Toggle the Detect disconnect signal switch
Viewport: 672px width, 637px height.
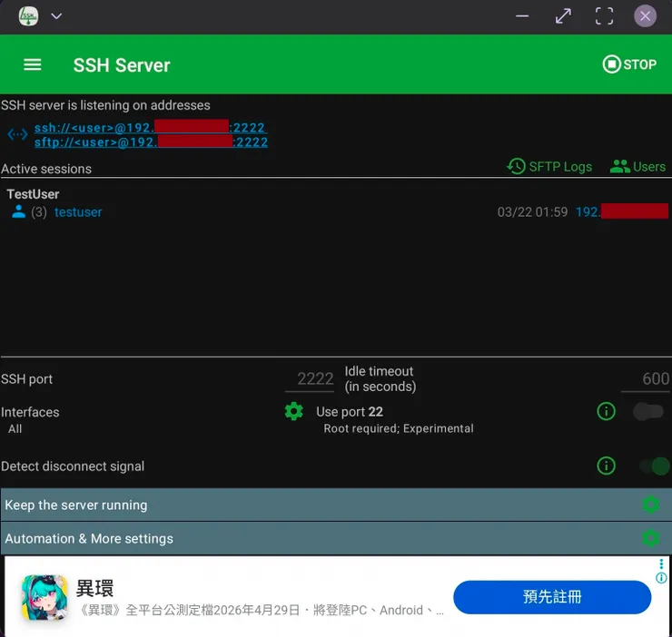coord(655,466)
